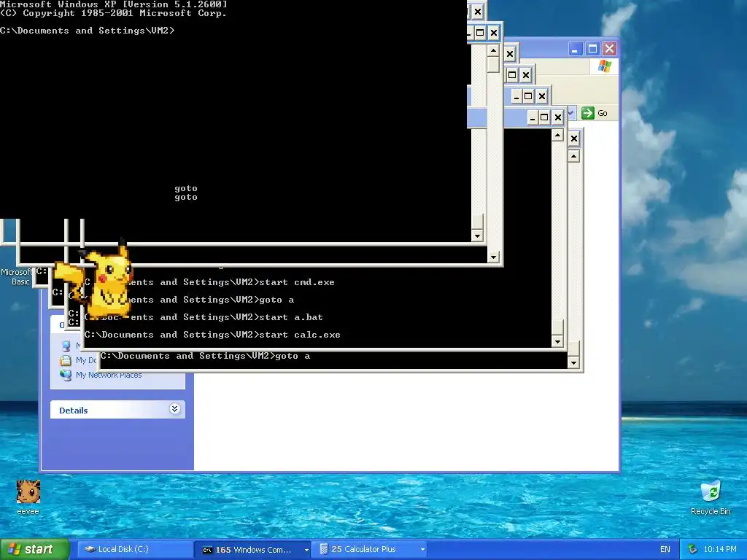
Task: Click scroll-down arrow beside the last 'goto a' line
Action: (573, 362)
